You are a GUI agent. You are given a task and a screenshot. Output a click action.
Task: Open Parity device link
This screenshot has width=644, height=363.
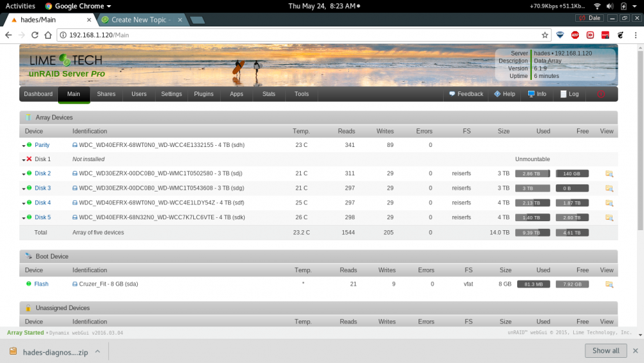(x=42, y=144)
